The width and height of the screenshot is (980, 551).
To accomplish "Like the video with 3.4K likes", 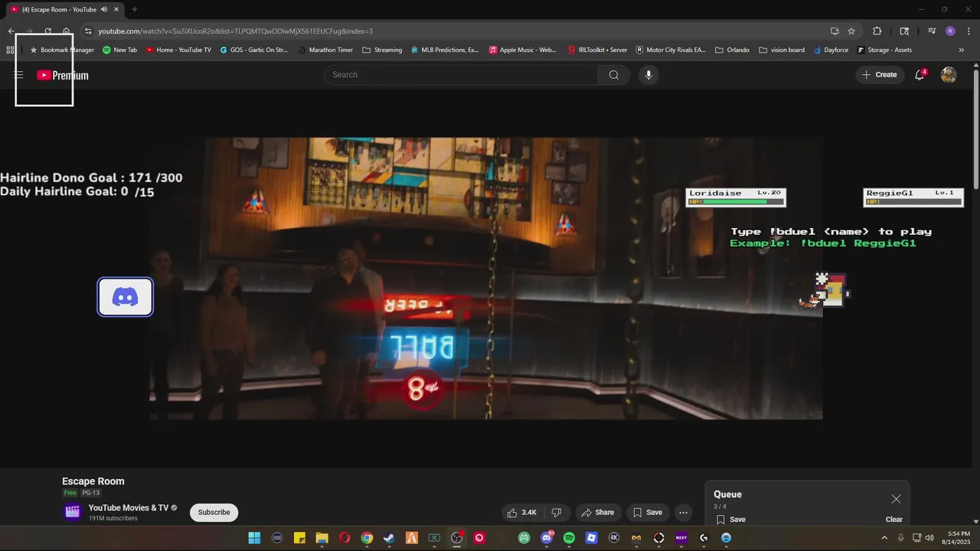I will click(x=521, y=513).
